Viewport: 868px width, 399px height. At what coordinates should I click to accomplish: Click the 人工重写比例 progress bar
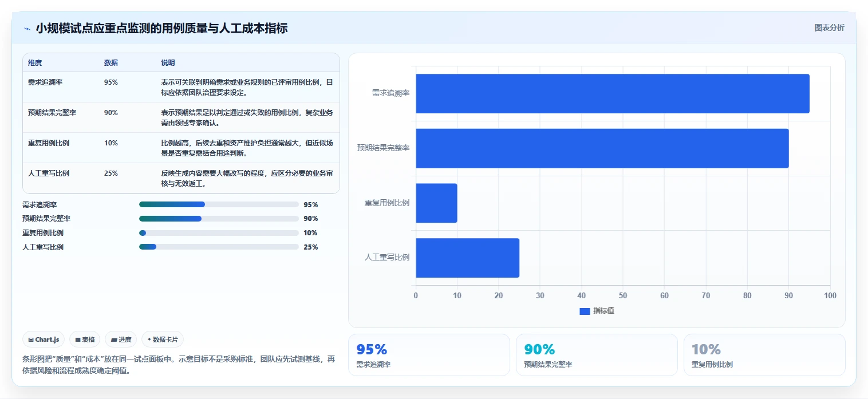[x=219, y=247]
